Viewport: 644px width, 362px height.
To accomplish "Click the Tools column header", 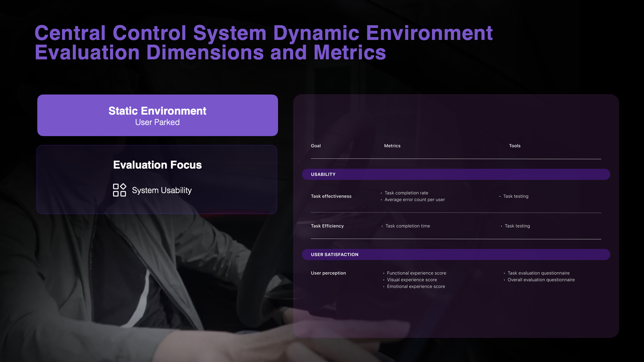I will (514, 146).
